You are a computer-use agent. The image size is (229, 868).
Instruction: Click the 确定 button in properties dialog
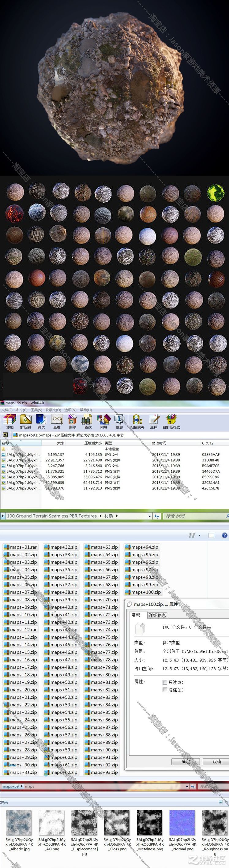pos(186,761)
